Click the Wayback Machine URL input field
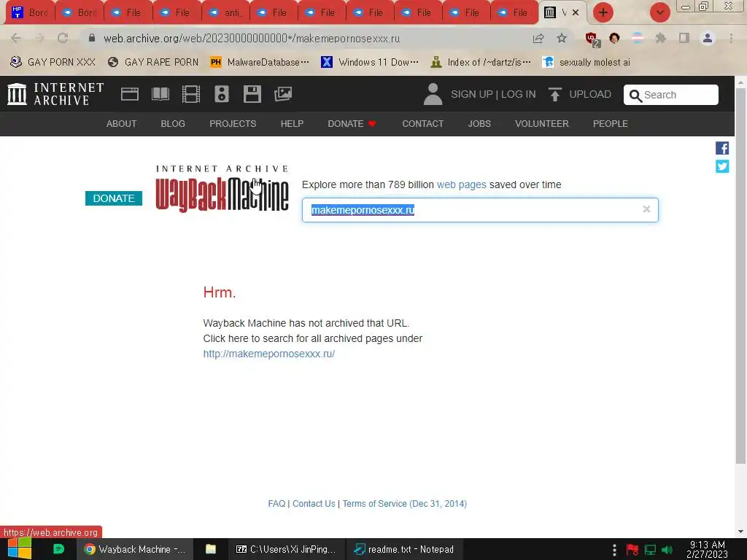The height and width of the screenshot is (560, 747). [480, 210]
